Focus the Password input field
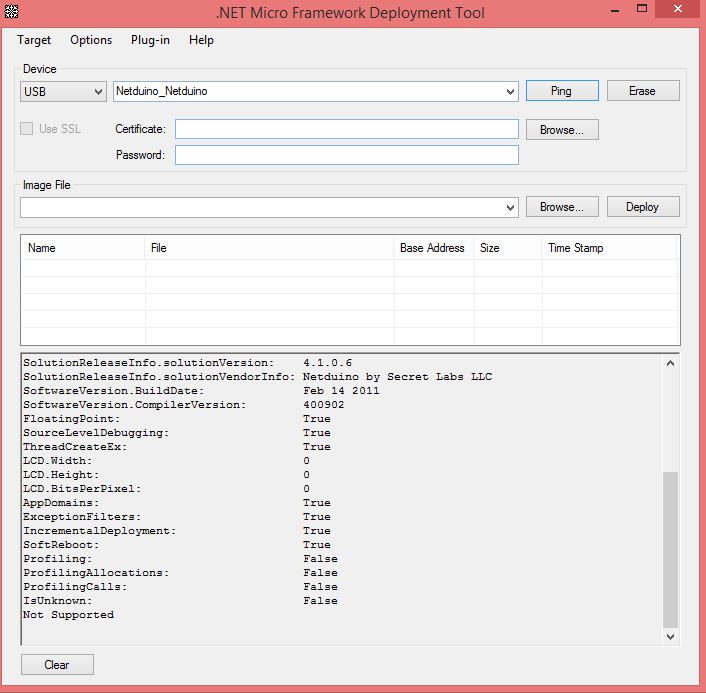 point(347,155)
